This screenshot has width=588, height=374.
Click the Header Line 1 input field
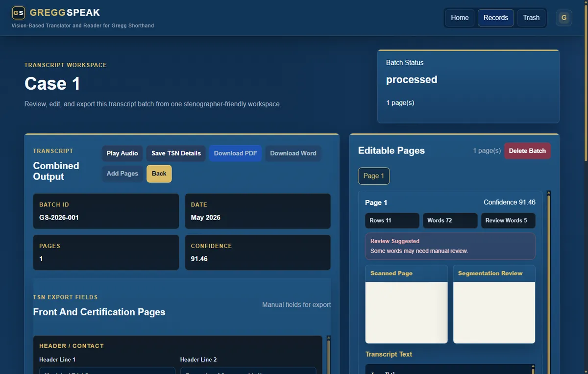(x=107, y=371)
